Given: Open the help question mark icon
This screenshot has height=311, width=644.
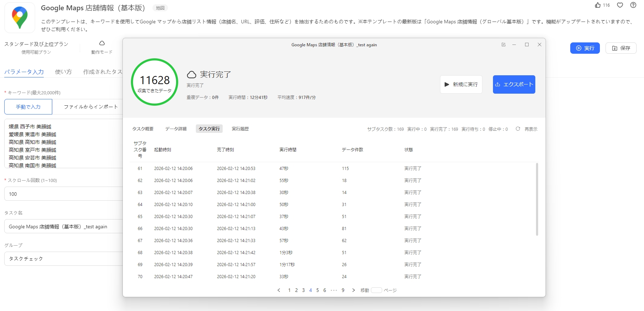Looking at the screenshot, I should tap(633, 5).
